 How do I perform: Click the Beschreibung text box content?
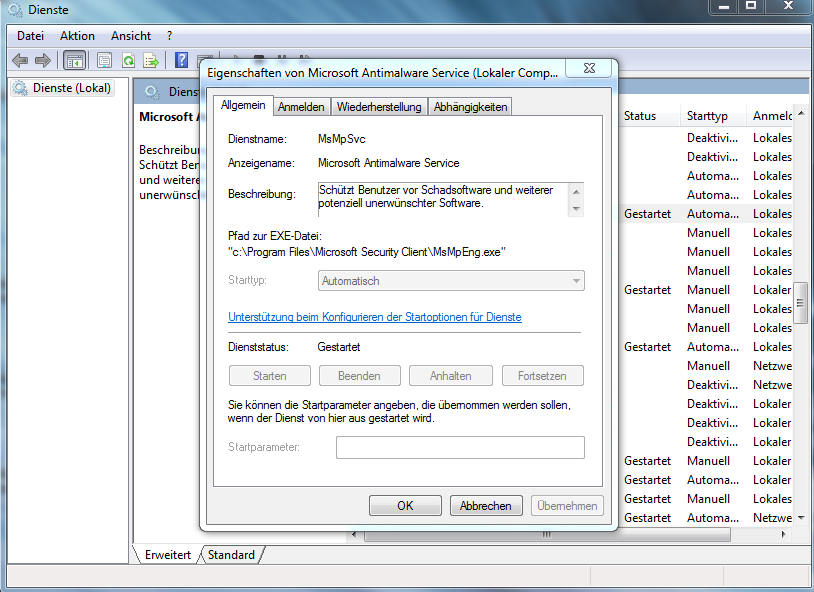coord(444,198)
